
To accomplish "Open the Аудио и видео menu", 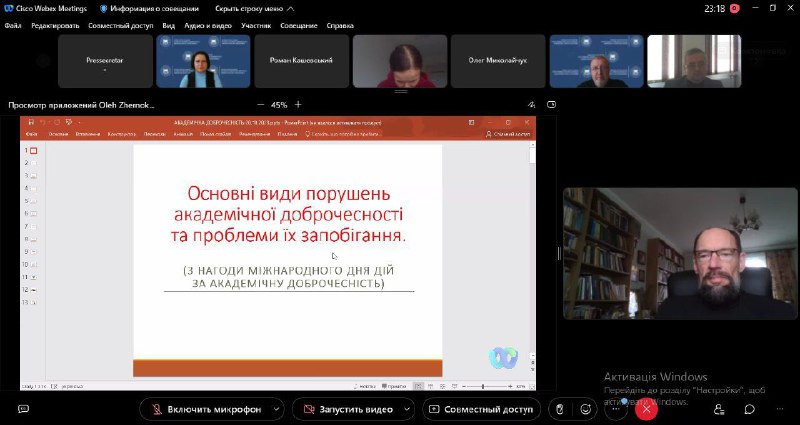I will point(207,25).
